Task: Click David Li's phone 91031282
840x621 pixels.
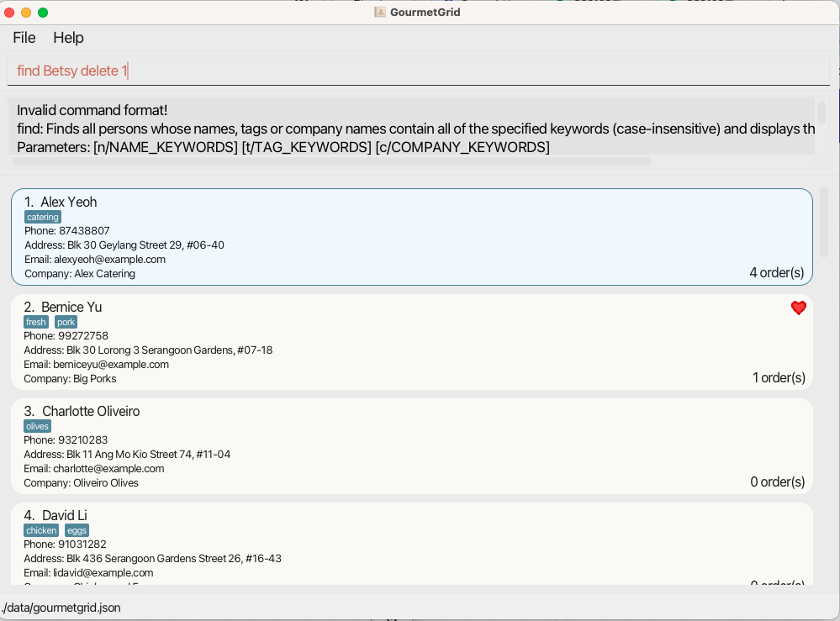Action: pyautogui.click(x=82, y=544)
